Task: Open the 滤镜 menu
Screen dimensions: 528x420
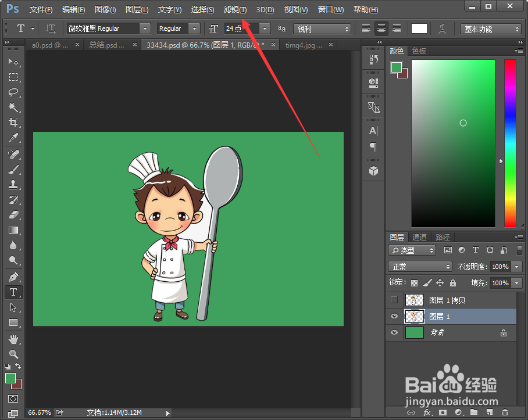Action: tap(235, 10)
